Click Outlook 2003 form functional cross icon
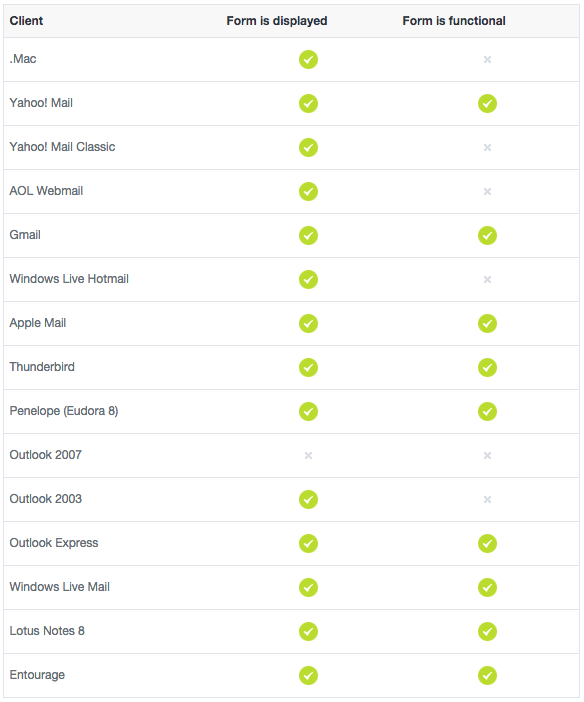 click(487, 499)
